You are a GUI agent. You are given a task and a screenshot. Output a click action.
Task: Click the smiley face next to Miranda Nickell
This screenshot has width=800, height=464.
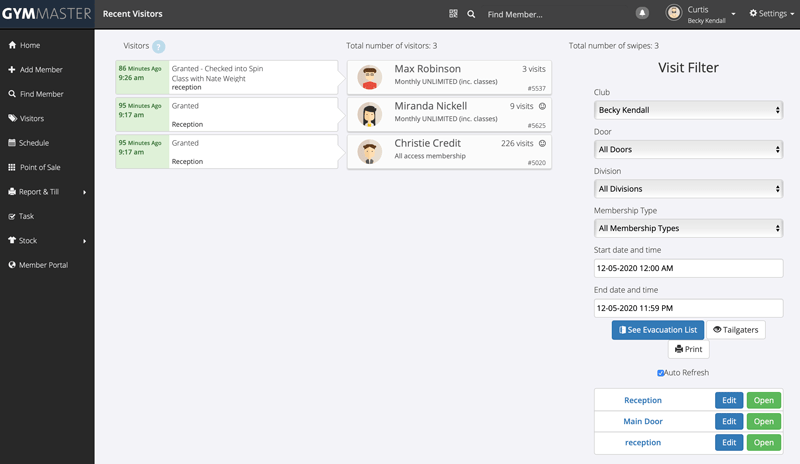[542, 106]
